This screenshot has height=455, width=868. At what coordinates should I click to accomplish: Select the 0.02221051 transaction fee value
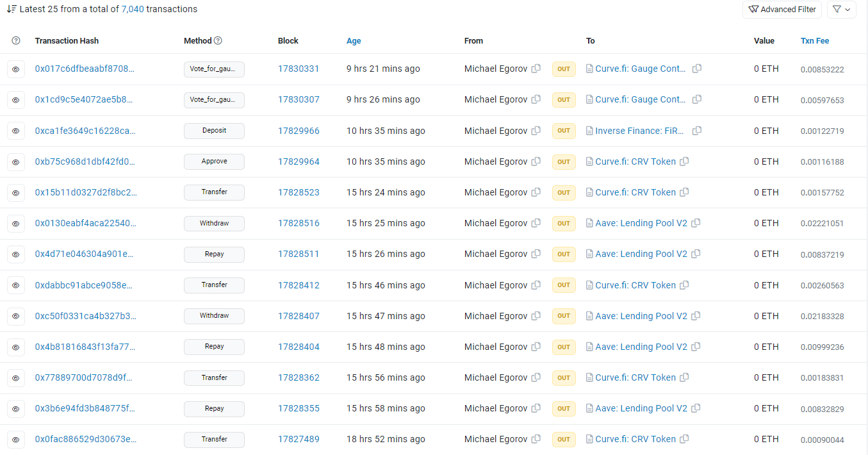click(822, 224)
